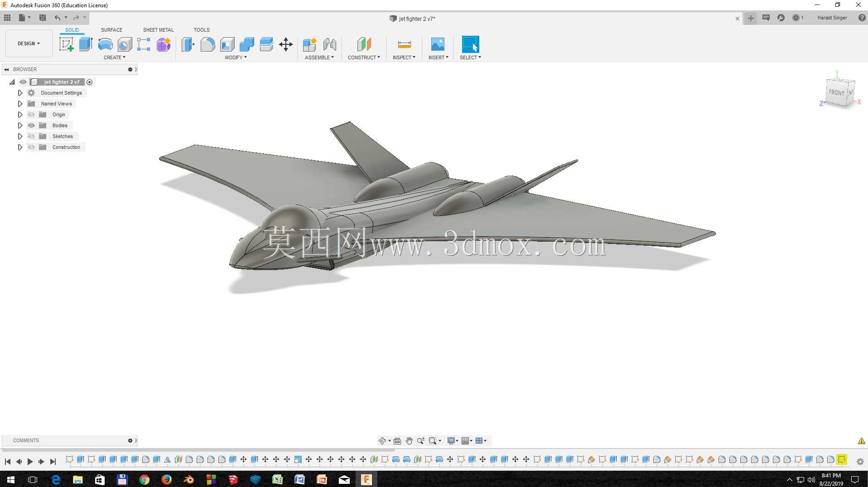Undo the last action
This screenshot has height=487, width=868.
tap(57, 18)
